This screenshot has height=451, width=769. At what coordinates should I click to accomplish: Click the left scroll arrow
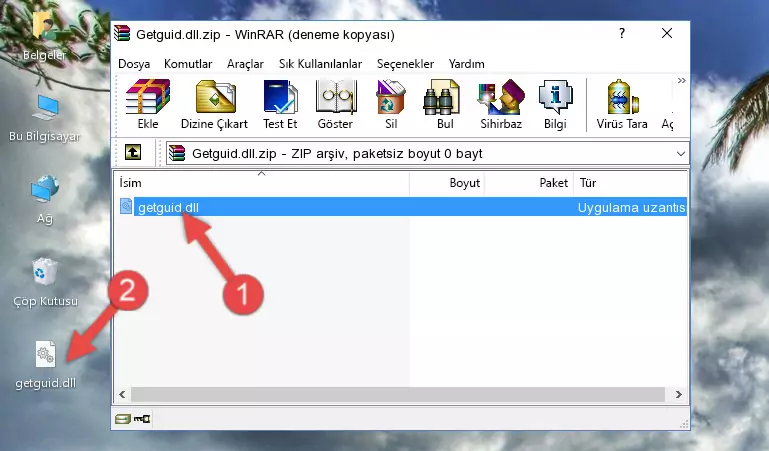pyautogui.click(x=122, y=394)
